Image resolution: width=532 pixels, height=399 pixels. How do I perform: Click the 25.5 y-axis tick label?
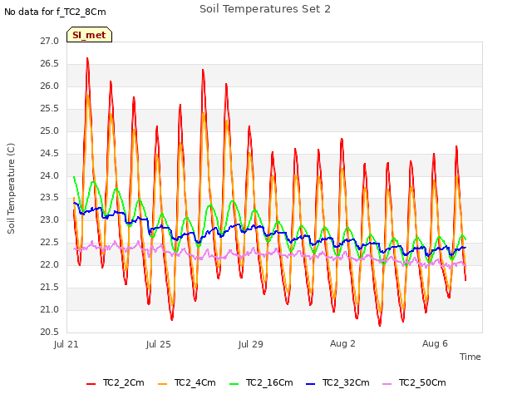click(x=50, y=109)
